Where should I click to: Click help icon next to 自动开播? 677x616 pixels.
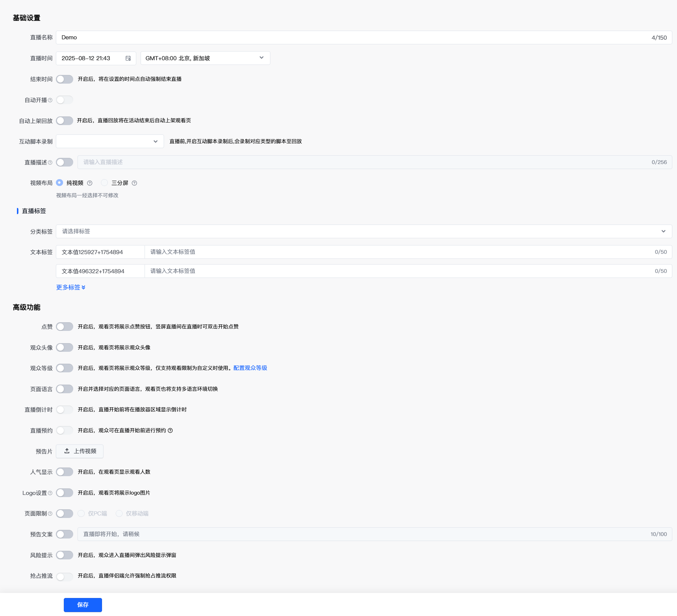pos(50,100)
